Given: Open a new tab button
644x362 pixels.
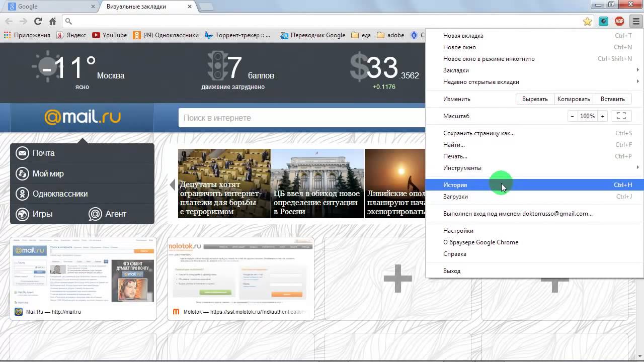Looking at the screenshot, I should point(206,7).
